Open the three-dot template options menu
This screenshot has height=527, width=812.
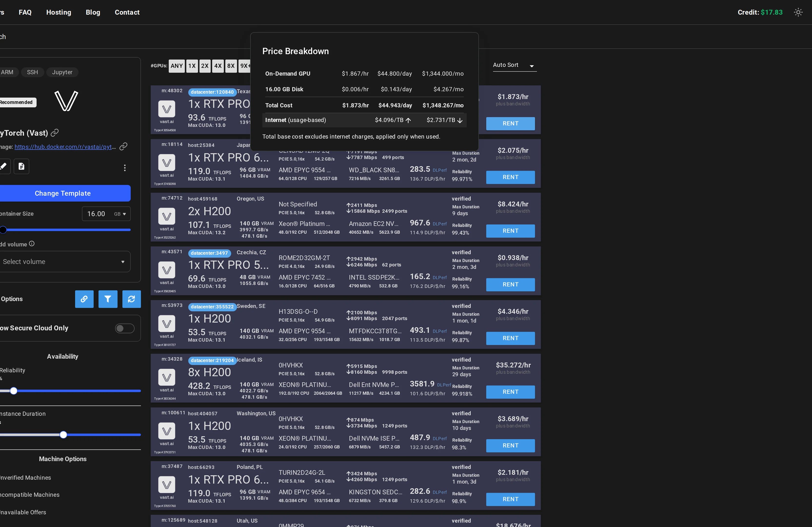click(125, 168)
